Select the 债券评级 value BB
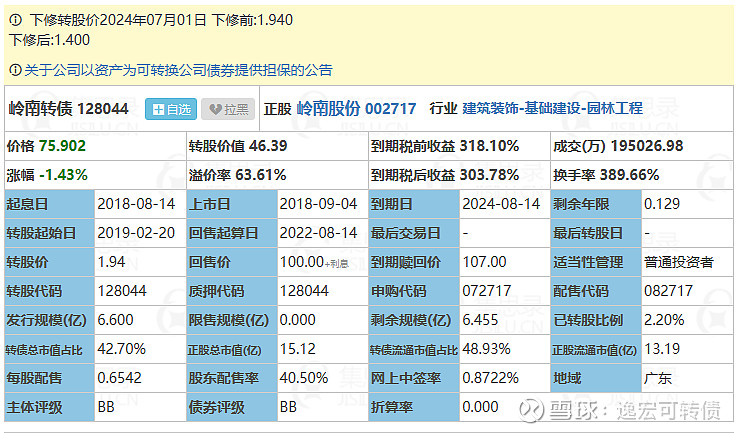 pos(288,407)
